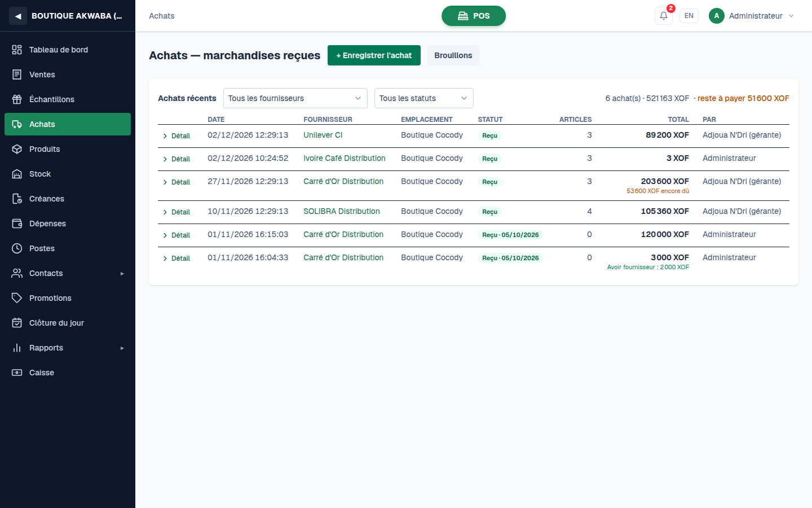
Task: Expand Détail for Ivoire Café Distribution purchase
Action: click(x=176, y=159)
